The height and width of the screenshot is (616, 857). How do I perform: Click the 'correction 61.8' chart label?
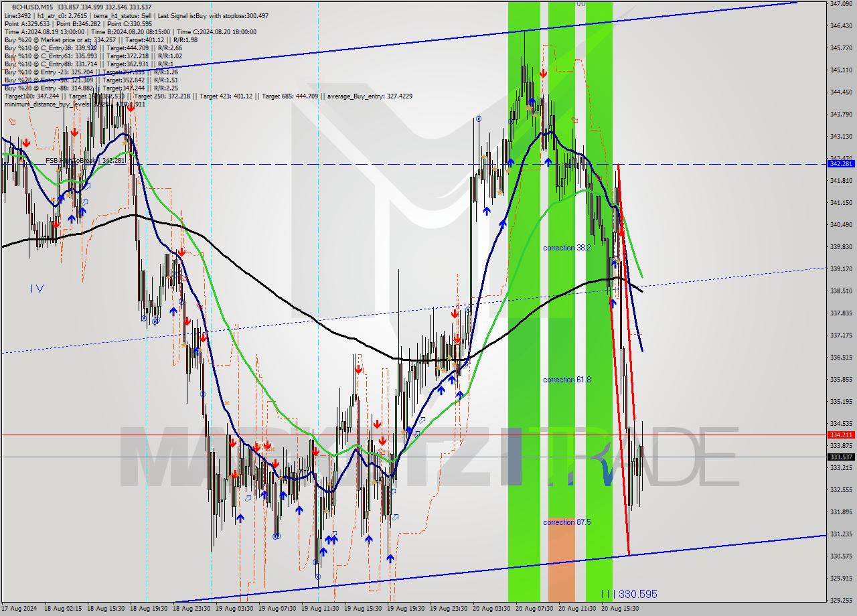567,380
